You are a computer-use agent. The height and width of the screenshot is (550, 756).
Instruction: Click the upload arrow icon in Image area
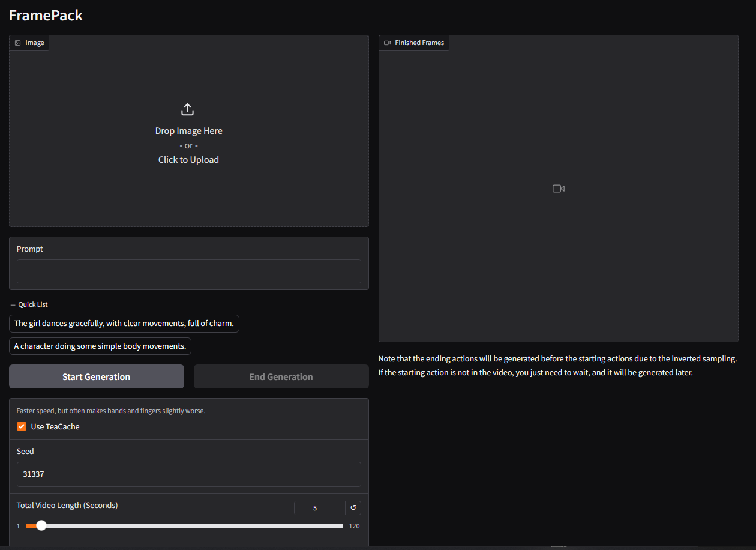pos(187,109)
